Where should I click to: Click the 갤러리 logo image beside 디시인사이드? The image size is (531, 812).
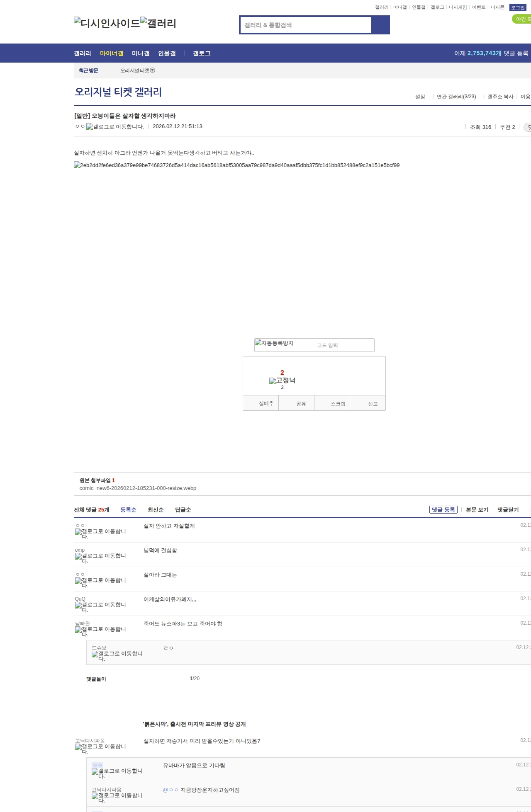point(158,23)
